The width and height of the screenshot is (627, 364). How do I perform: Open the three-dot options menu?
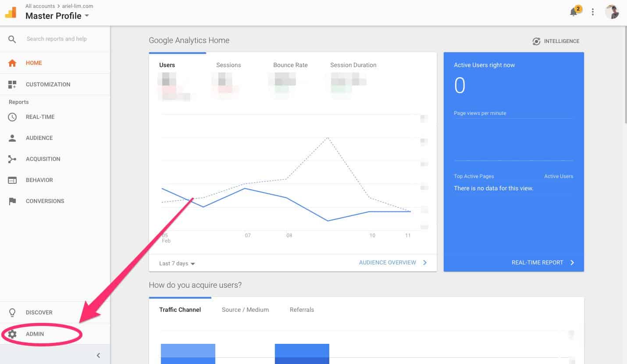pos(593,12)
